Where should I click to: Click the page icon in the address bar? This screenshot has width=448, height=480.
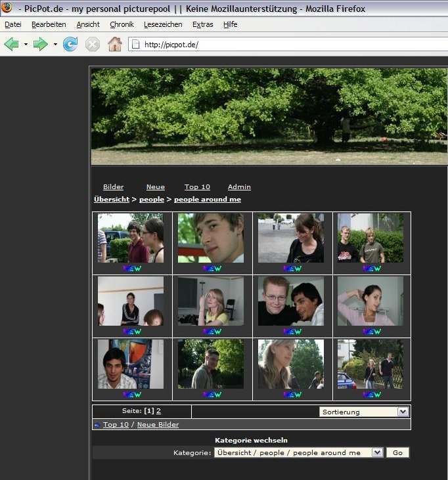[136, 45]
